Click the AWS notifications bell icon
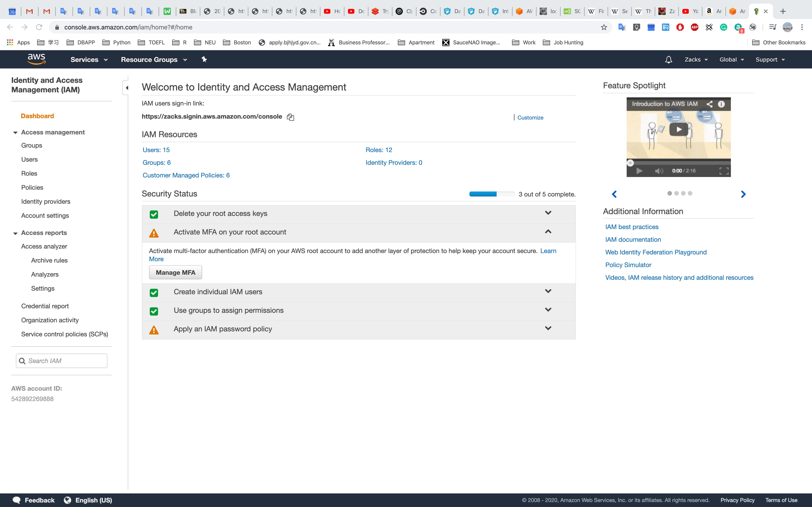Viewport: 812px width, 507px height. pos(668,60)
